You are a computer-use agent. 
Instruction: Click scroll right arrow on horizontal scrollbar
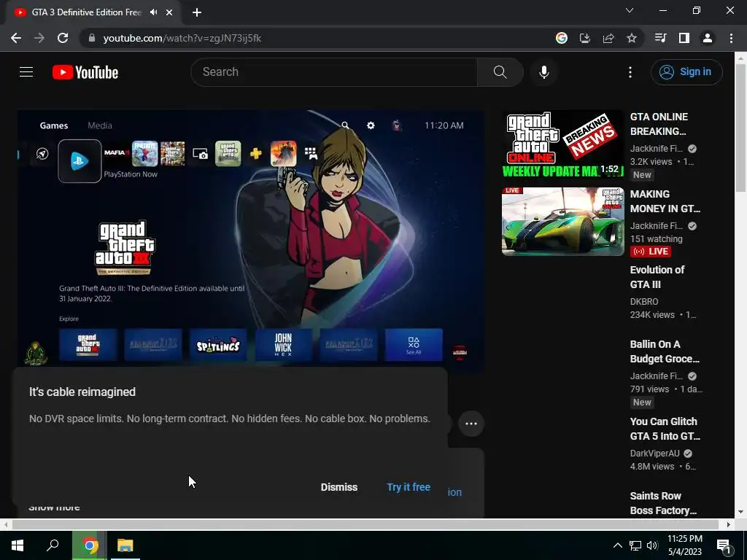point(729,524)
